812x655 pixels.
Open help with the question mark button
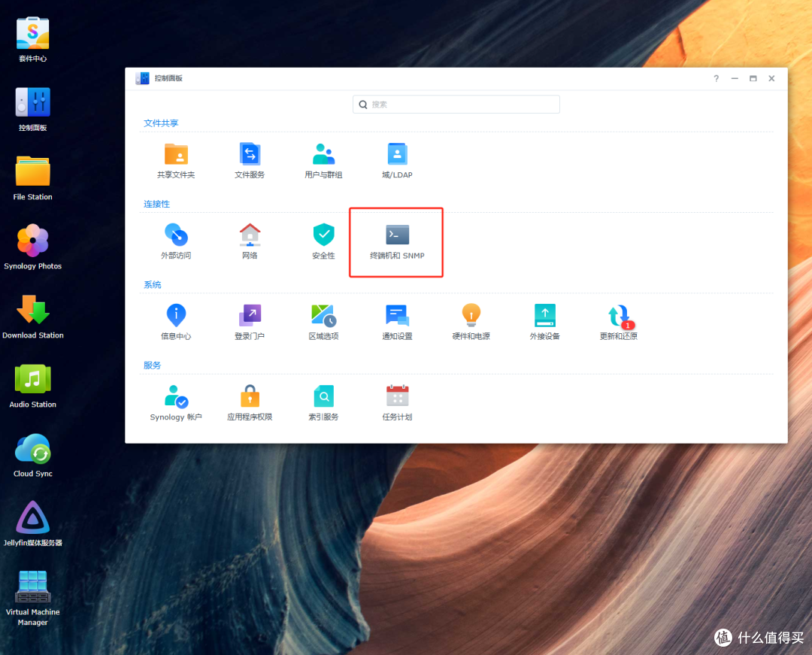(x=717, y=79)
